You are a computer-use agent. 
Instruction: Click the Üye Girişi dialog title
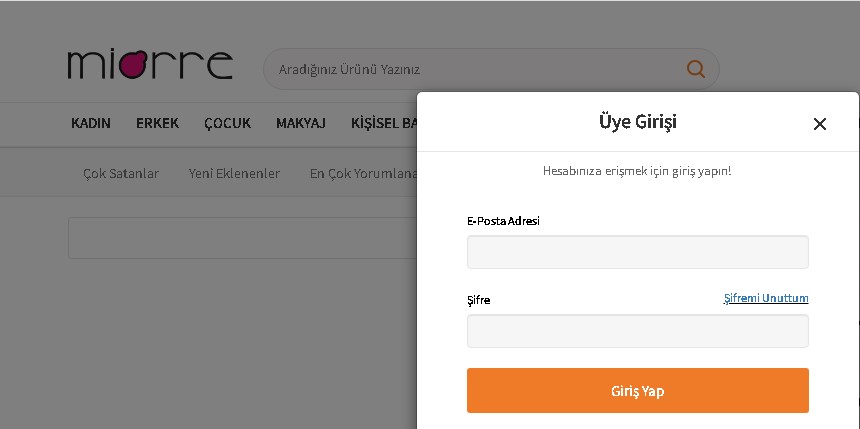click(x=637, y=121)
